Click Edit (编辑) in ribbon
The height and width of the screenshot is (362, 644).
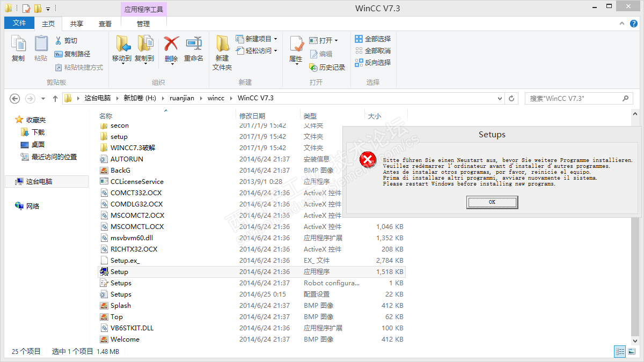click(321, 54)
